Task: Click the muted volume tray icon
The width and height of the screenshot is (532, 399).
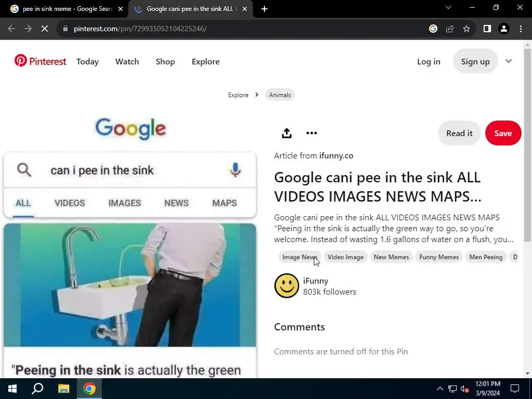Action: [465, 389]
